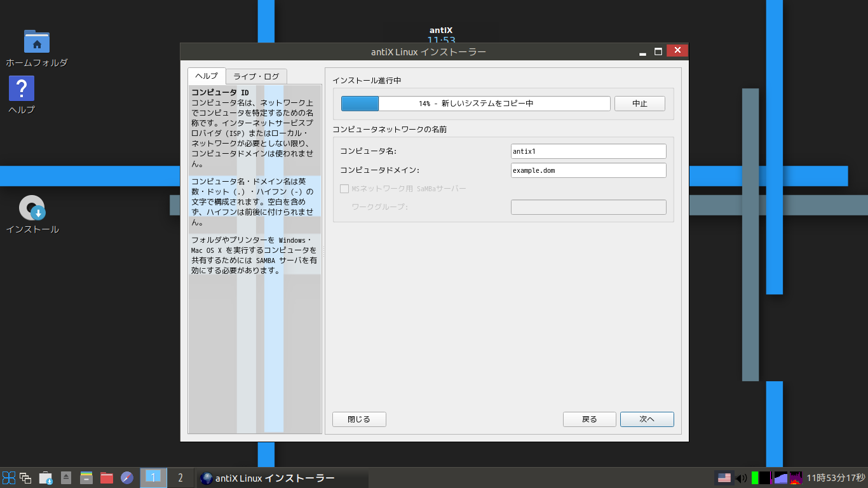Click the globe icon of installer taskbar entry

pyautogui.click(x=206, y=478)
